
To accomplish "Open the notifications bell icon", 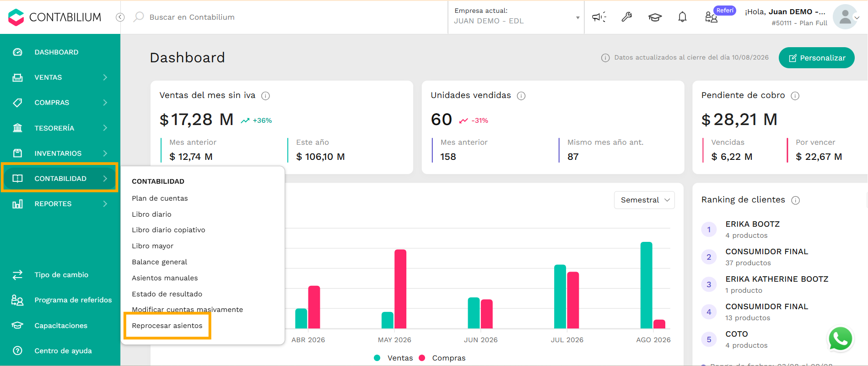I will click(x=682, y=17).
